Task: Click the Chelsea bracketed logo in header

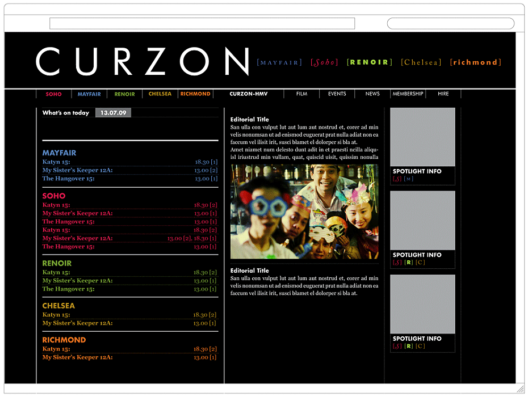Action: [x=421, y=62]
